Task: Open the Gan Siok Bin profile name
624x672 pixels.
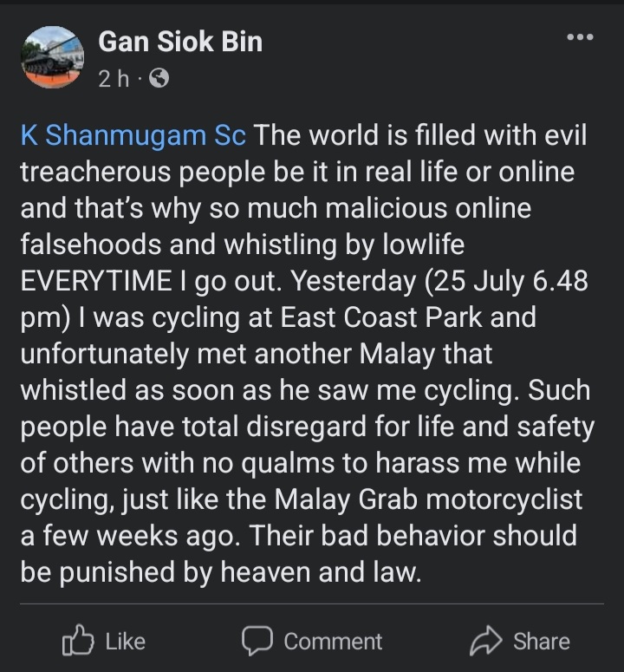Action: 179,41
